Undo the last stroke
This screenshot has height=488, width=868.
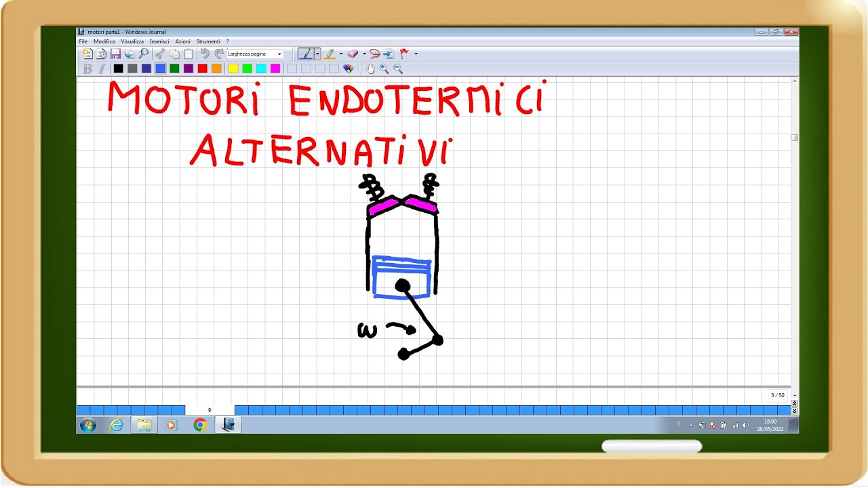click(x=205, y=54)
